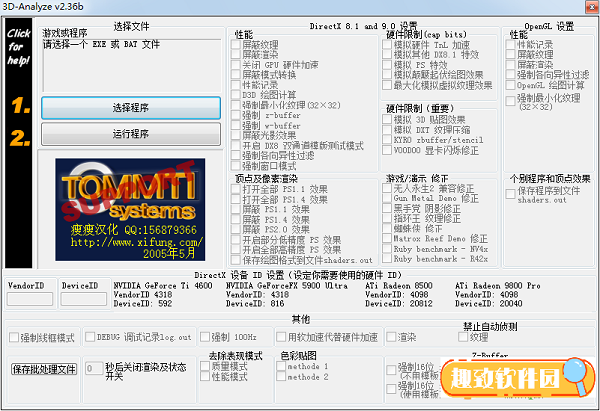This screenshot has width=600, height=411.
Task: Check the VOODOO 显卡闪烁修正 option
Action: point(389,149)
